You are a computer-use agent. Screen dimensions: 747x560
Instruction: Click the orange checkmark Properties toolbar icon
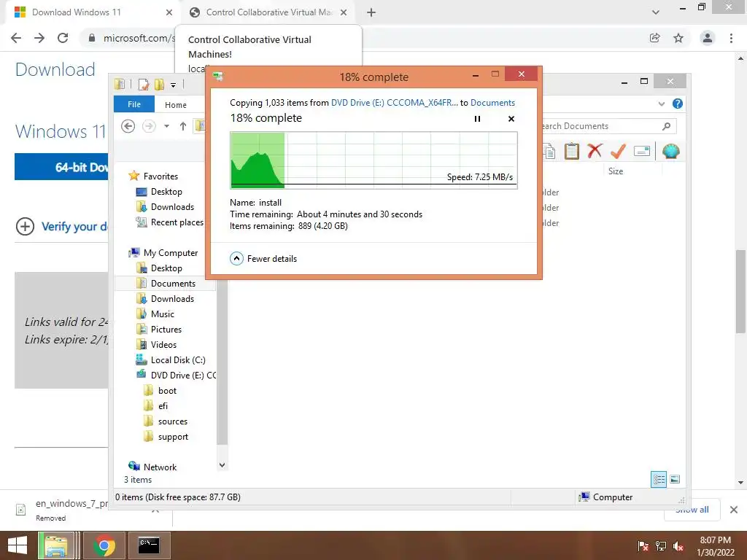pyautogui.click(x=618, y=151)
